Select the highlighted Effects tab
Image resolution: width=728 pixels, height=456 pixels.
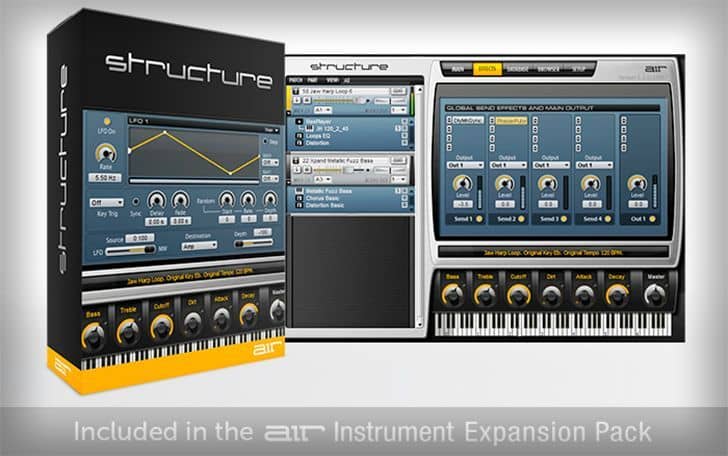point(487,69)
